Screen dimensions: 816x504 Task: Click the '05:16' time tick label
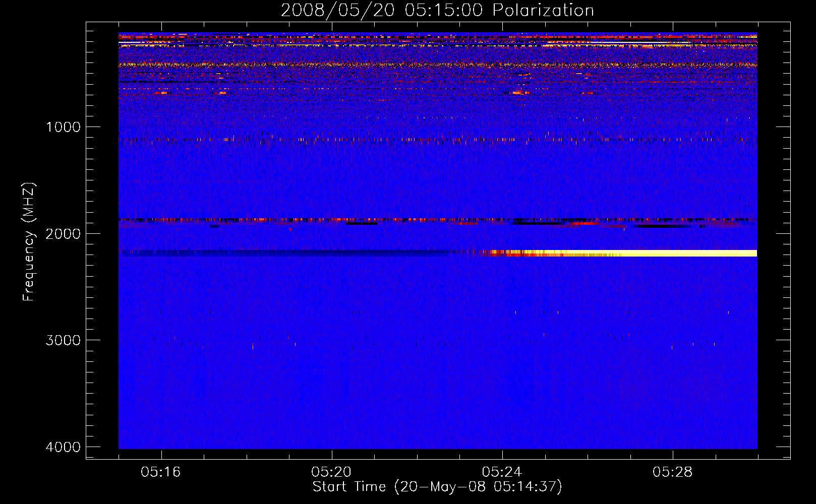161,472
